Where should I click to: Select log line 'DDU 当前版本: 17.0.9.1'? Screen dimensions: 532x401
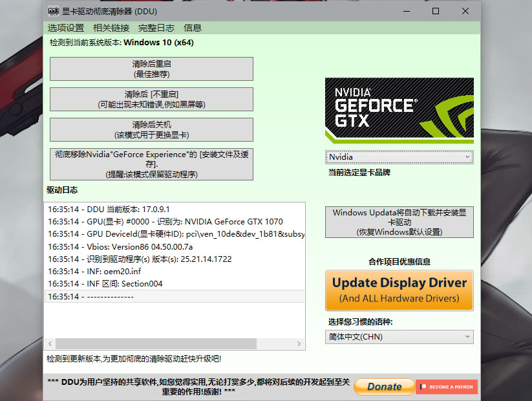pos(175,209)
